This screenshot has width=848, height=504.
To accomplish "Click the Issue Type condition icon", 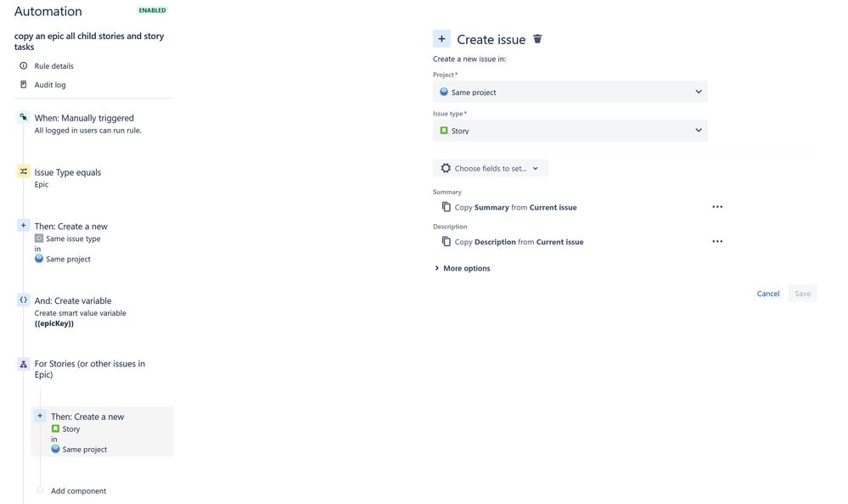I will click(x=22, y=171).
